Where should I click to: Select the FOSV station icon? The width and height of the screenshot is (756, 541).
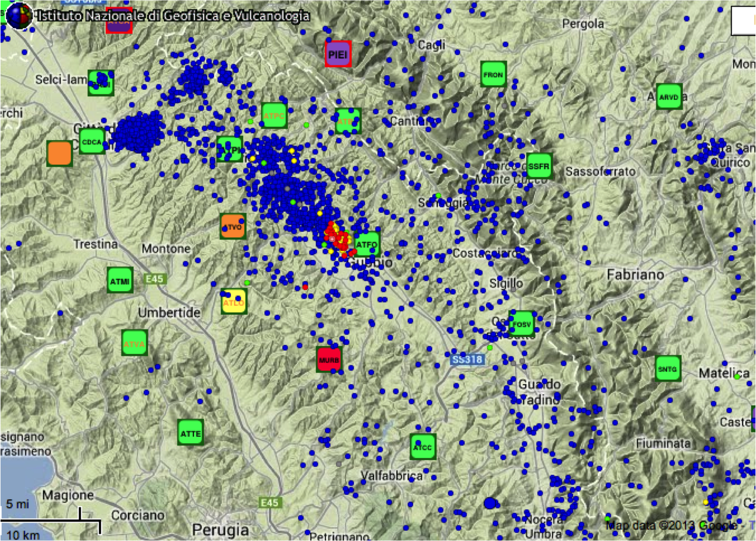521,324
